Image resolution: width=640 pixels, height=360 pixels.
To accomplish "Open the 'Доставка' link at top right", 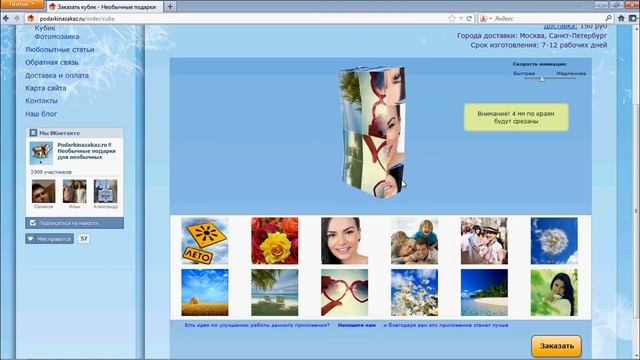I will point(560,26).
